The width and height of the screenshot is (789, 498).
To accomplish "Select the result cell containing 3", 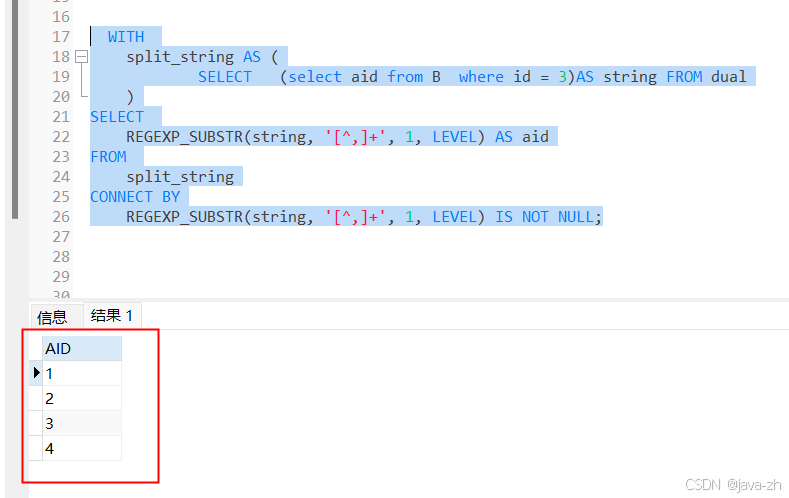I will (x=82, y=424).
